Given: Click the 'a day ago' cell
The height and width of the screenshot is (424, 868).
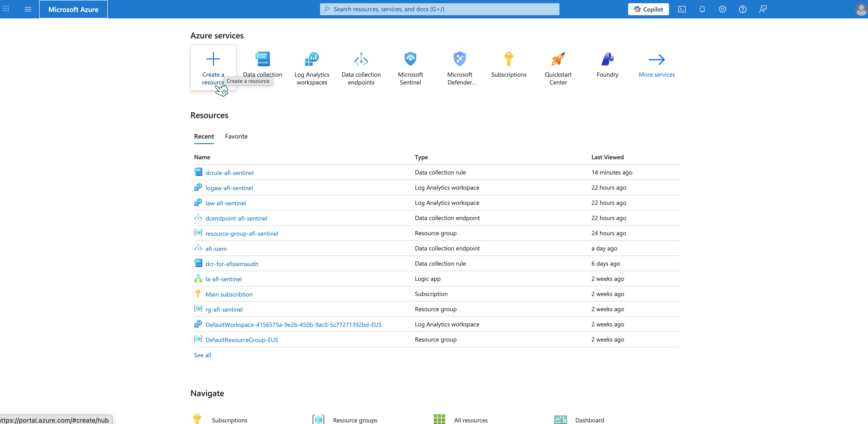Looking at the screenshot, I should 604,248.
